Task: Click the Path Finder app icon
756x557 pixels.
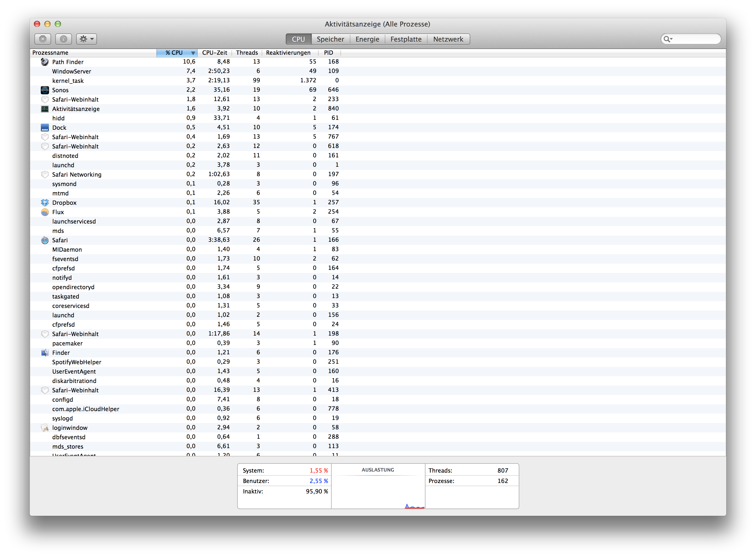Action: point(45,62)
